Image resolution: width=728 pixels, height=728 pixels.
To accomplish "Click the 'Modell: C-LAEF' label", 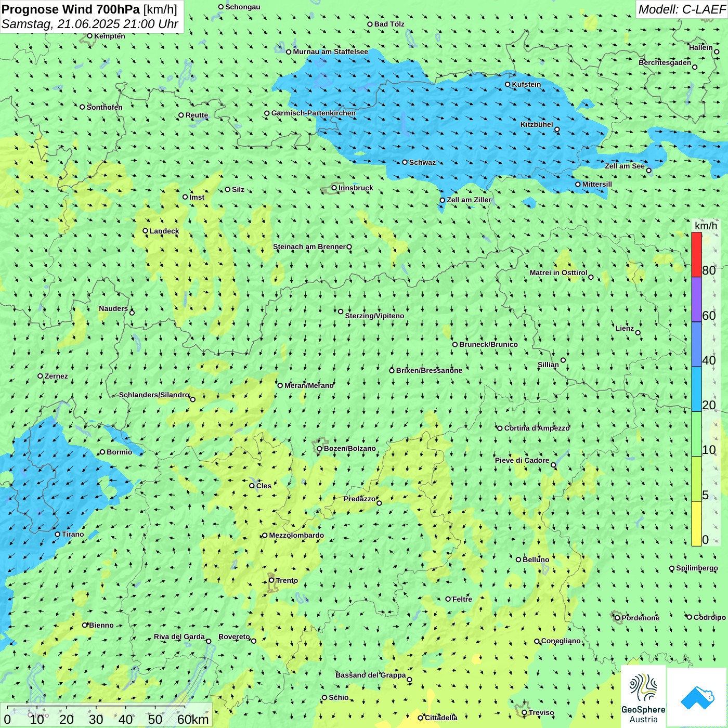I will click(682, 9).
